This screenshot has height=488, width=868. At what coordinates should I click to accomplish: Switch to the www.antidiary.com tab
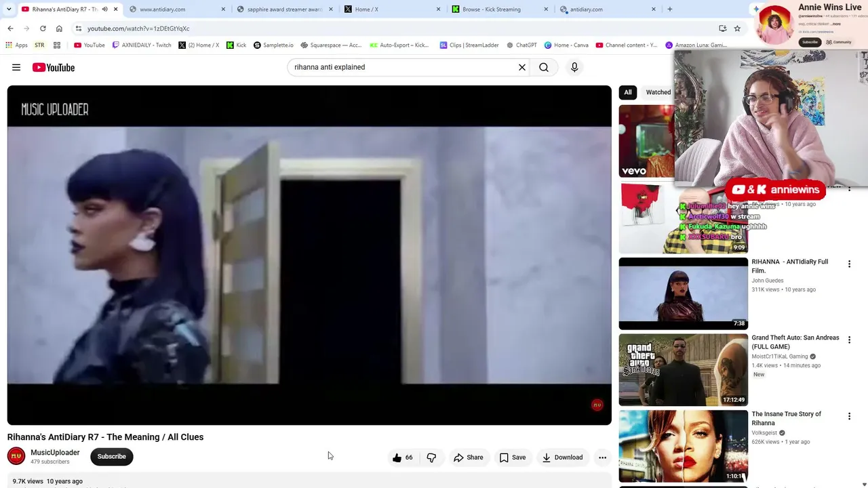click(176, 9)
